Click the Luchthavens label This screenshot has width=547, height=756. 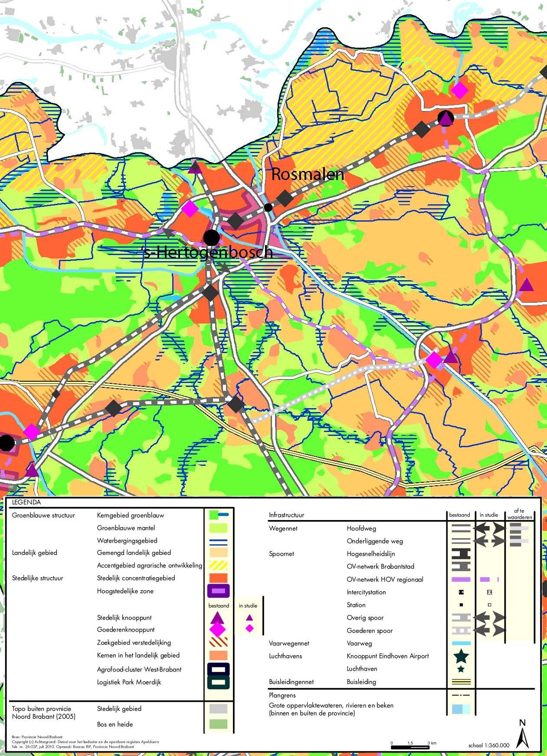click(x=285, y=656)
